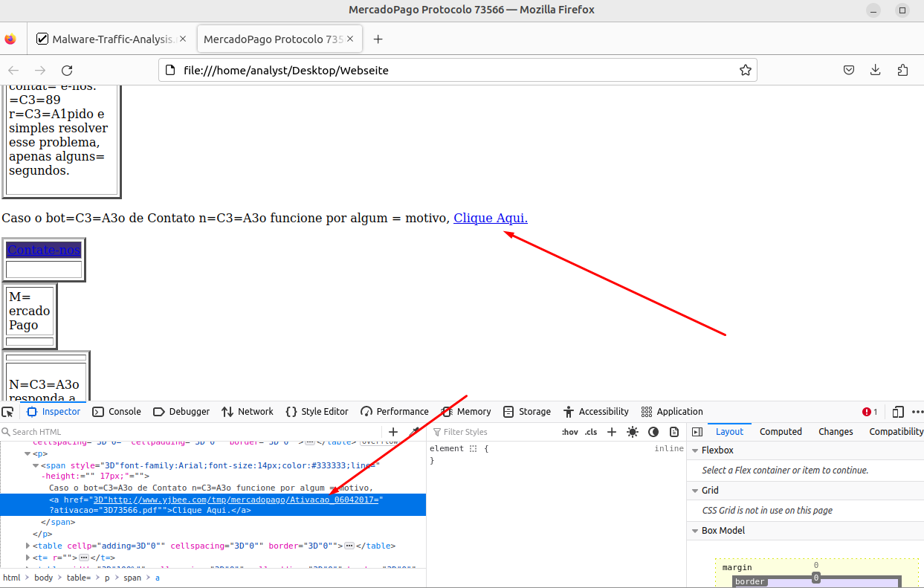Switch to Malware-Traffic-Analysis browser tab
Viewport: 924px width, 588px height.
click(x=112, y=39)
